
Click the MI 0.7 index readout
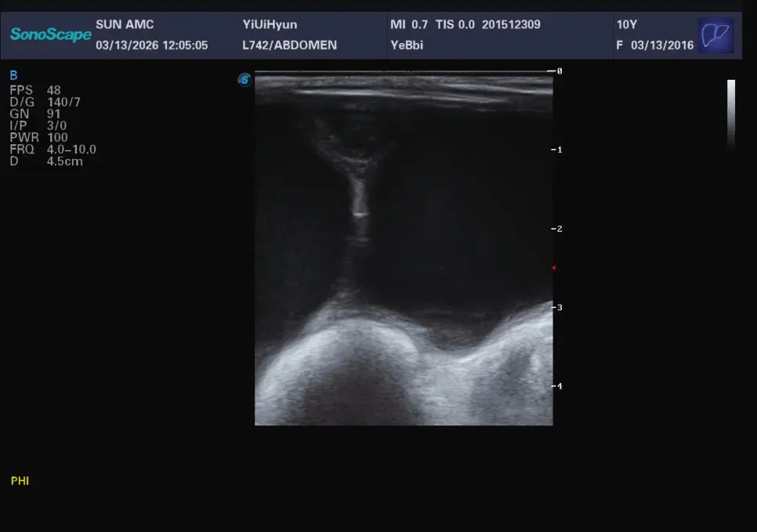coord(409,24)
